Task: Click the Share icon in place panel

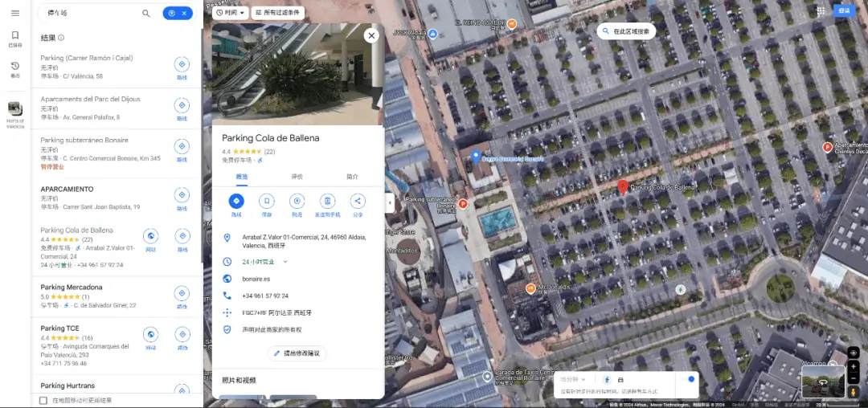Action: click(x=358, y=202)
